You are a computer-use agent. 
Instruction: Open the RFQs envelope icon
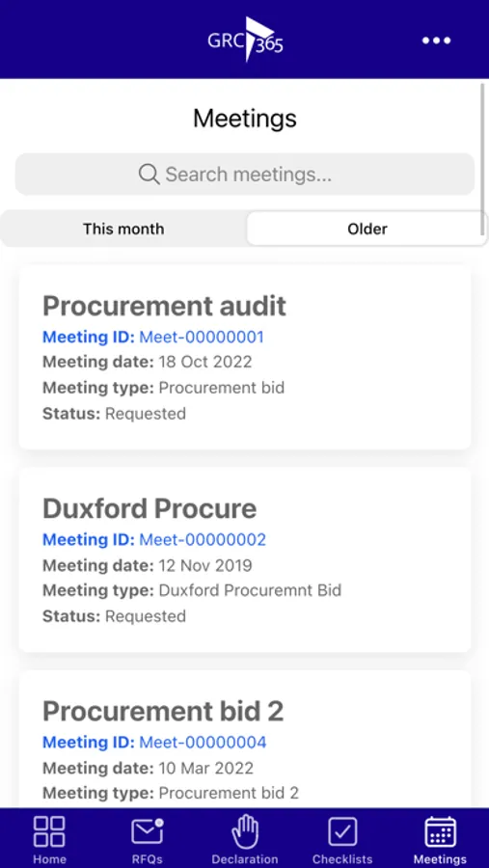click(x=147, y=831)
